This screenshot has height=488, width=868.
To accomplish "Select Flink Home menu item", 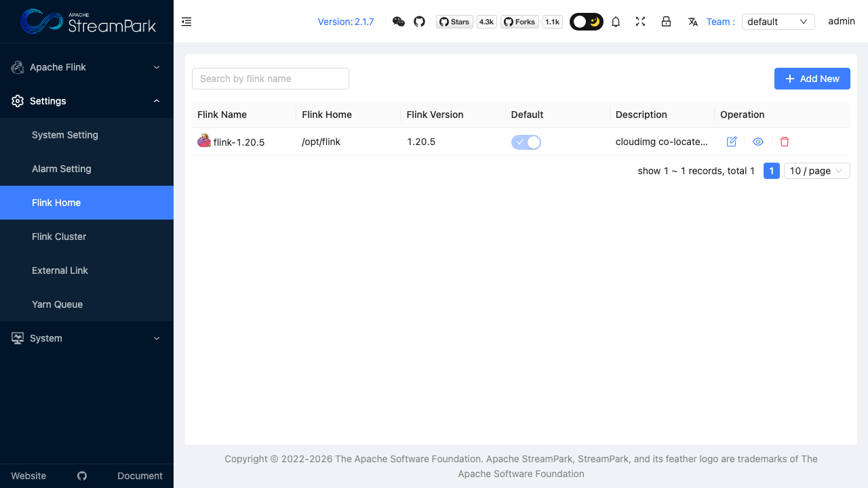I will 87,203.
